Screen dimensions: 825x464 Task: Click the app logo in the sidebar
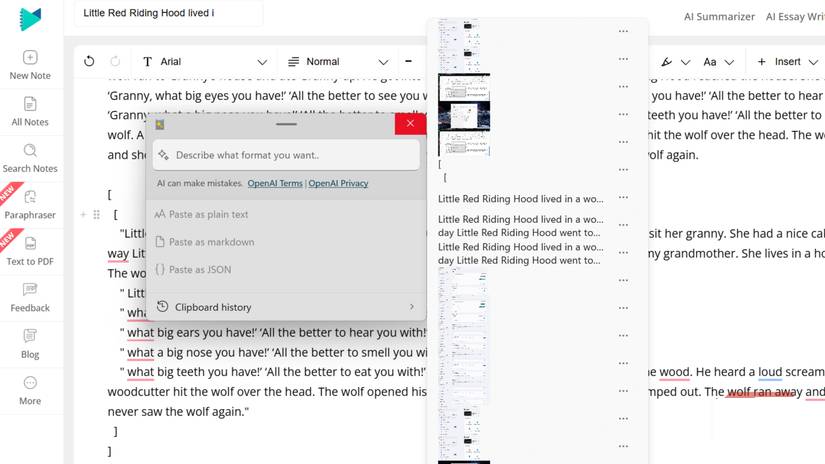pos(30,19)
